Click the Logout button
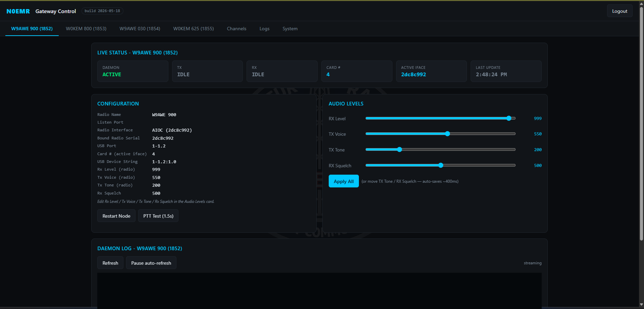The height and width of the screenshot is (309, 644). [620, 11]
